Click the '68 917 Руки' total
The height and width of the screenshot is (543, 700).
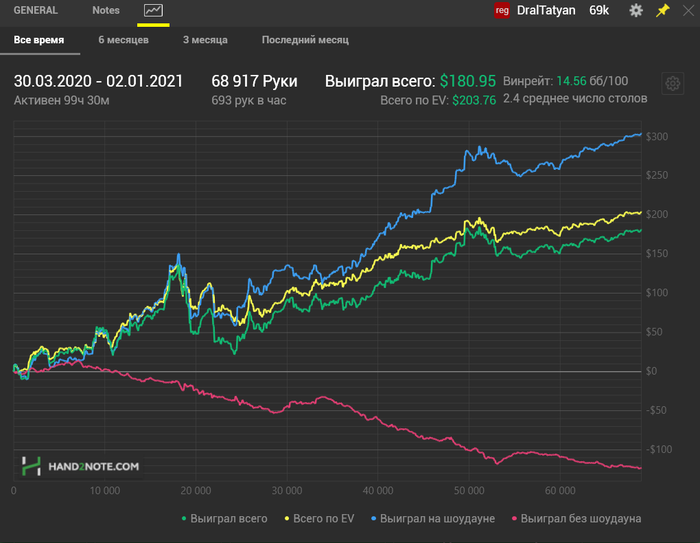coord(254,81)
